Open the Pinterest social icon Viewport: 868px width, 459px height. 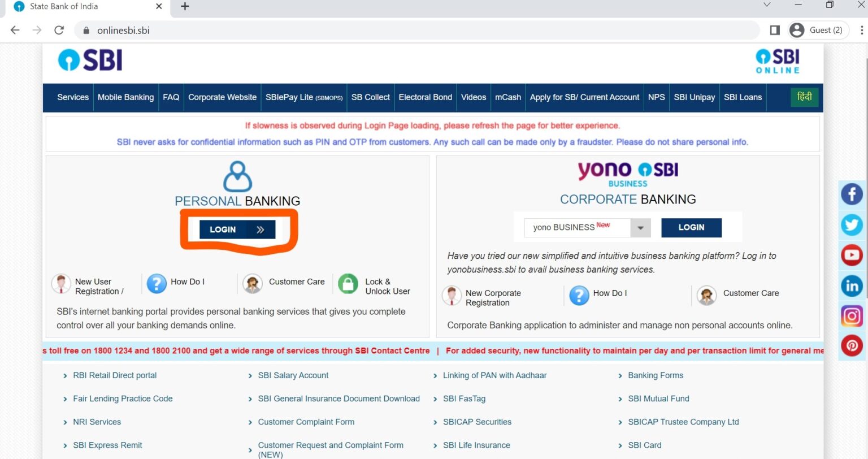(852, 345)
